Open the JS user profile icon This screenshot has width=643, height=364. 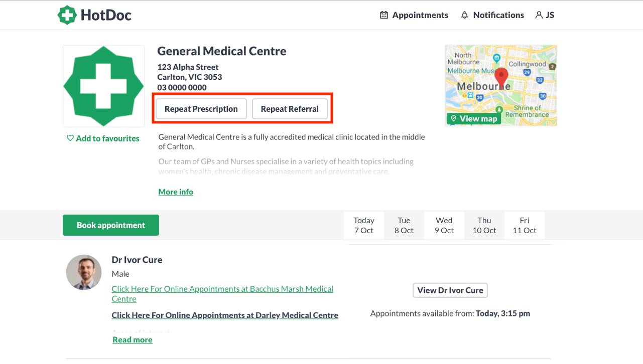click(539, 15)
